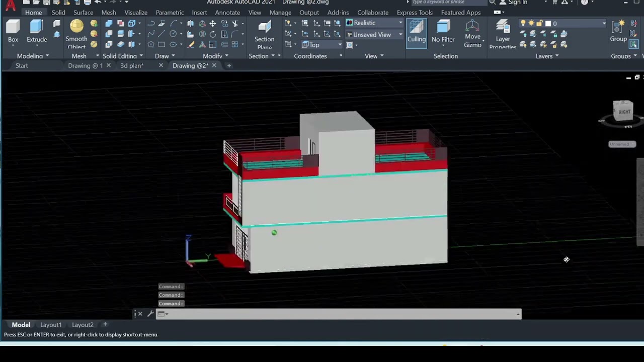This screenshot has width=644, height=362.
Task: Switch to the 3d plan* drawing tab
Action: [x=132, y=65]
